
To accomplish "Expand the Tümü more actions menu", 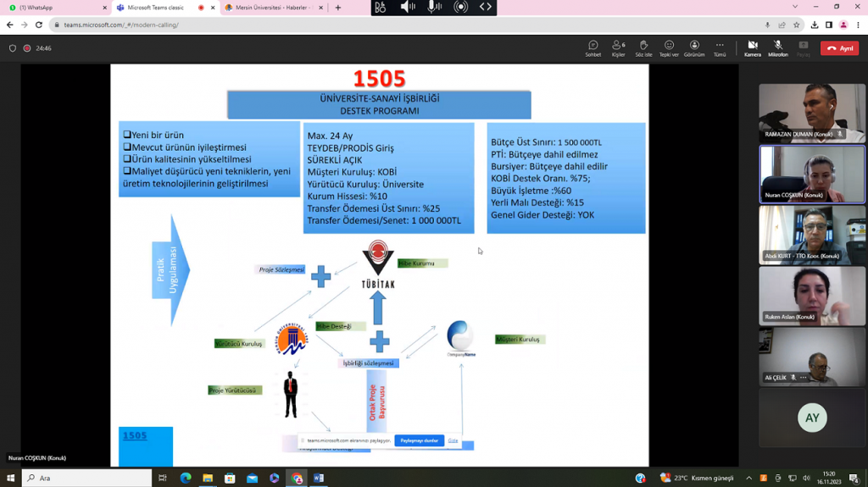I will [720, 48].
